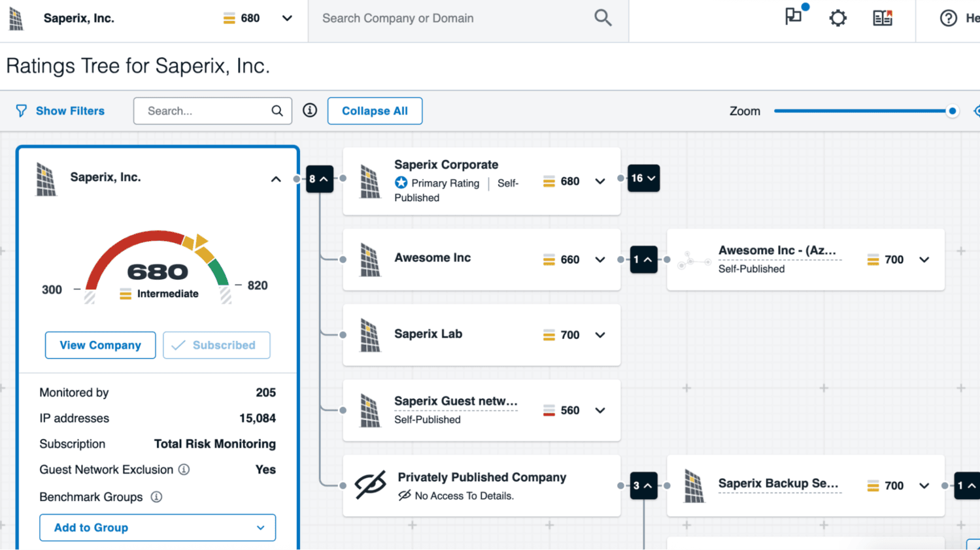Open the Add to Group dropdown
The image size is (980, 550).
tap(158, 528)
